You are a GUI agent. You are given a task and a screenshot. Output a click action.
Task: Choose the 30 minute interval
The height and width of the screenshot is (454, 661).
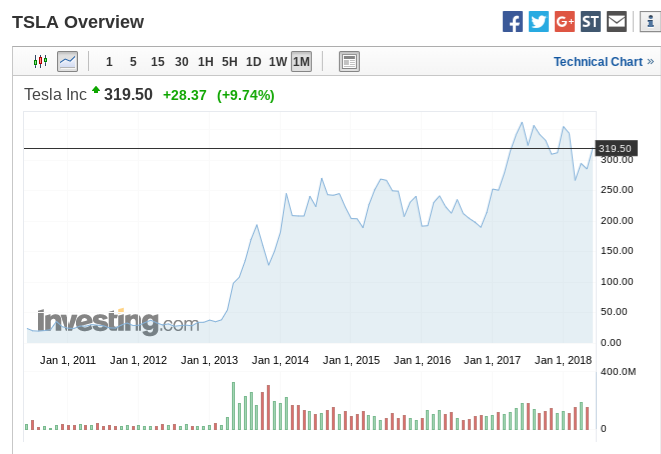(x=182, y=62)
